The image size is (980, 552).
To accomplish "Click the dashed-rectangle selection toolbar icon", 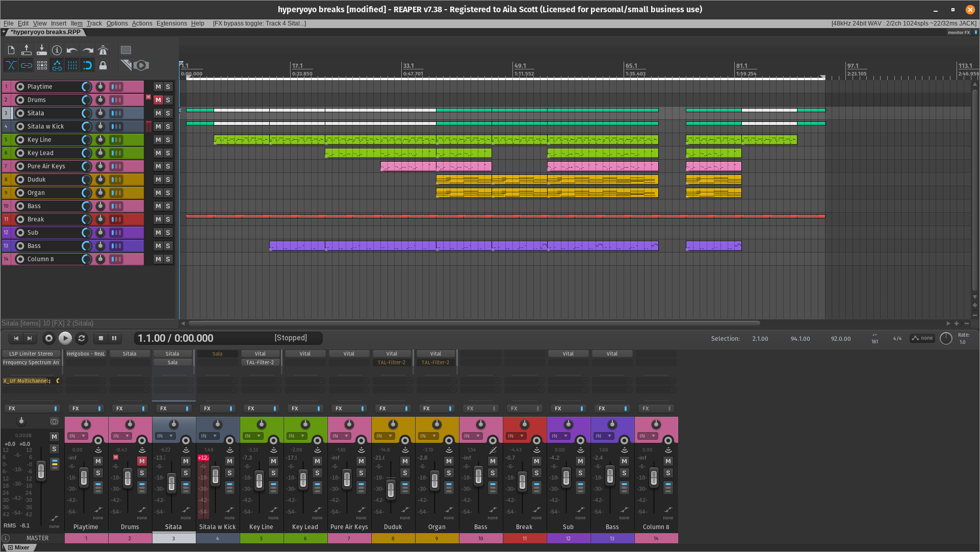I will pyautogui.click(x=126, y=50).
